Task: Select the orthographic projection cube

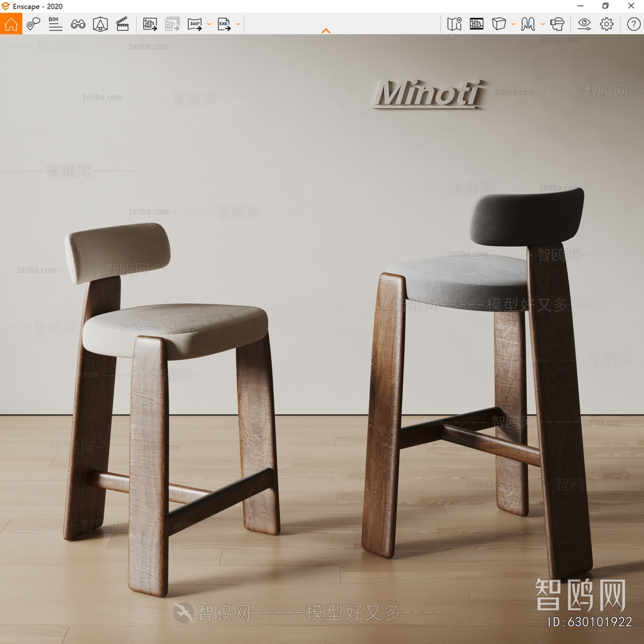Action: pos(499,25)
